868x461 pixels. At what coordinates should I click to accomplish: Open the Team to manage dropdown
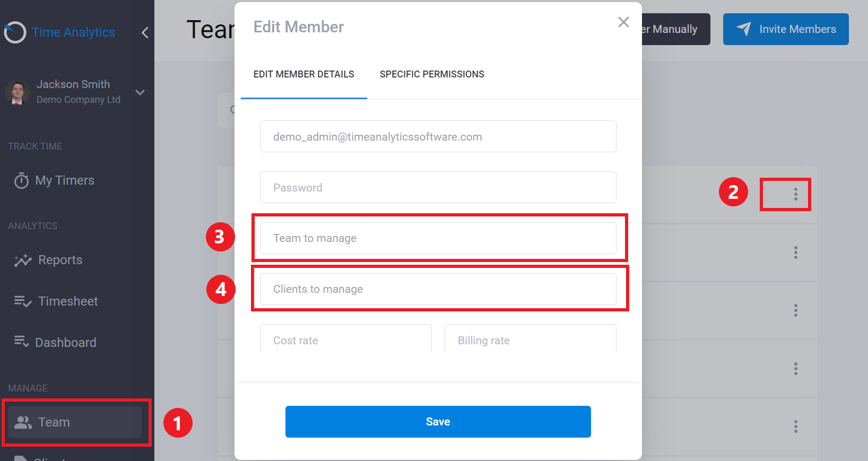tap(438, 238)
